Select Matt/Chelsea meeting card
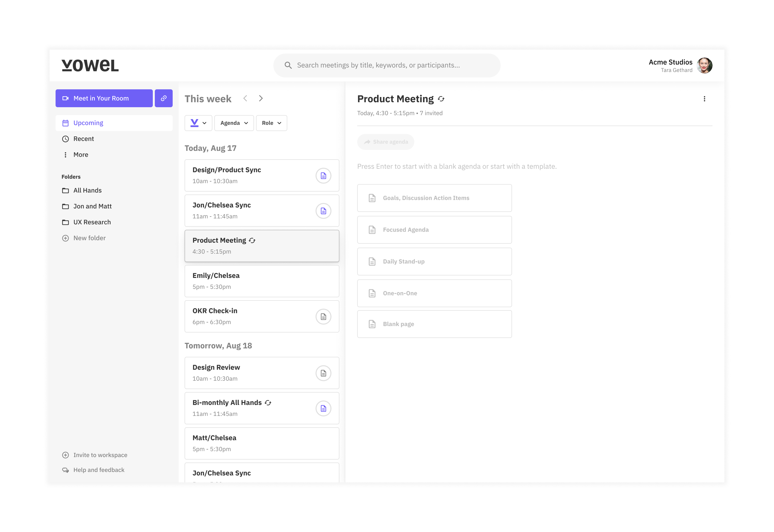Screen dimensions: 774x532 click(x=262, y=444)
